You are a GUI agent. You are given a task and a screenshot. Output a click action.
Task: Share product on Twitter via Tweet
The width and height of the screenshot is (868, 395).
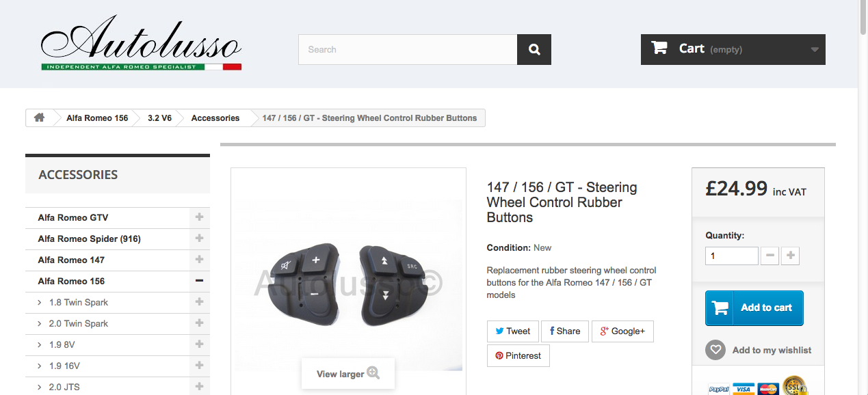[512, 331]
